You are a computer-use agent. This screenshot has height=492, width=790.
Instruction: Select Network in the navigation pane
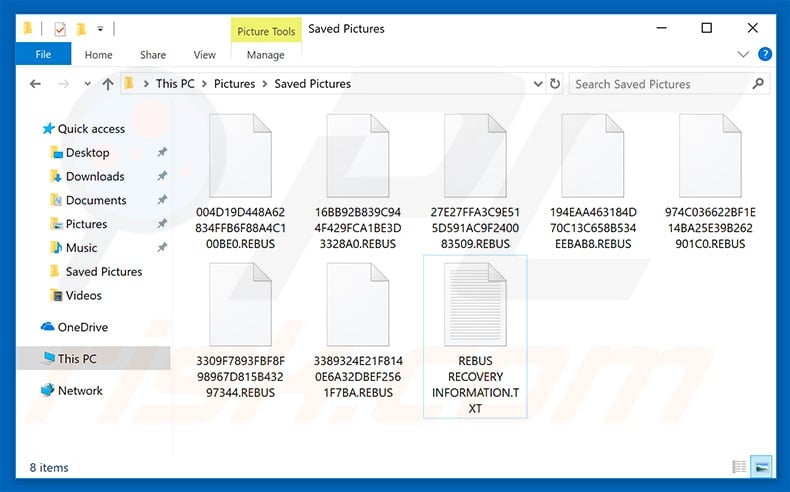pyautogui.click(x=72, y=390)
